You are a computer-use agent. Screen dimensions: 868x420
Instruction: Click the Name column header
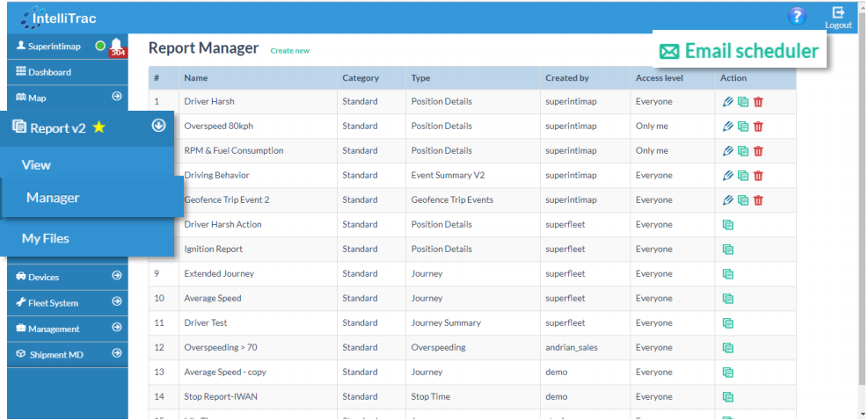coord(195,78)
